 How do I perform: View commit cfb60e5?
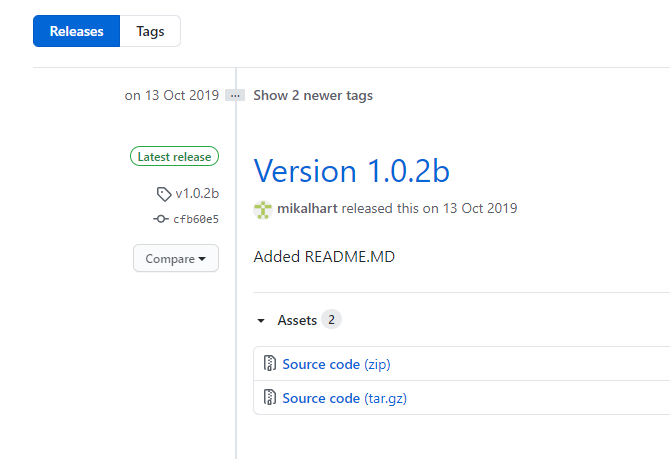pyautogui.click(x=196, y=219)
